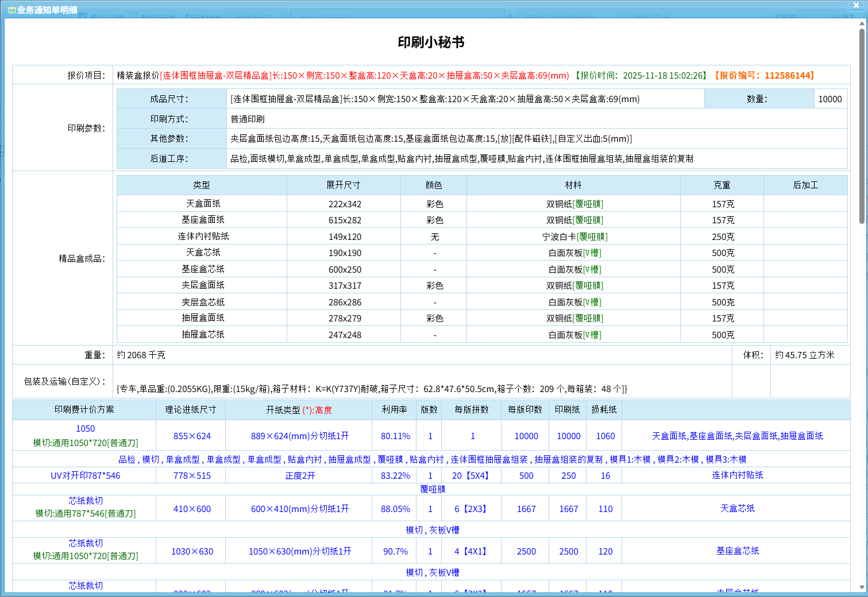This screenshot has height=597, width=868.
Task: Click the vertical scrollbar thumb
Action: 862,126
